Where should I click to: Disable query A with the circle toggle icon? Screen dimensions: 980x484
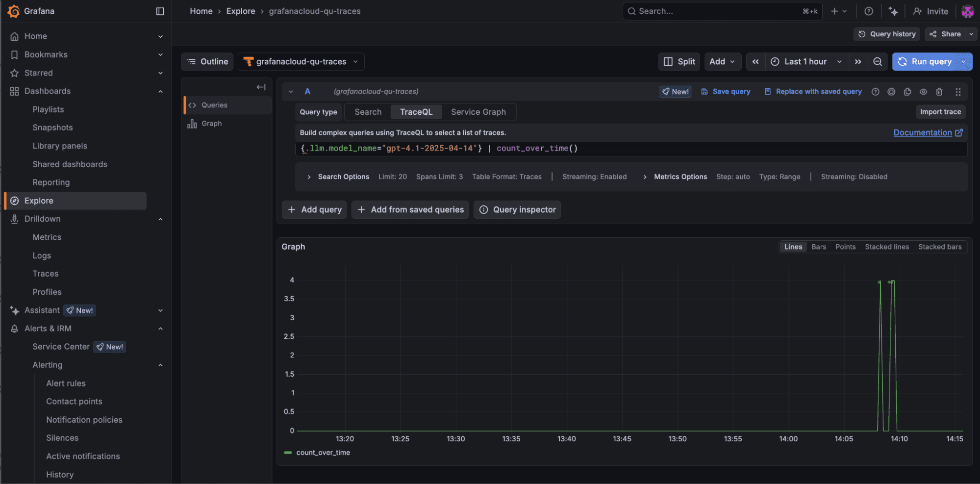coord(891,91)
